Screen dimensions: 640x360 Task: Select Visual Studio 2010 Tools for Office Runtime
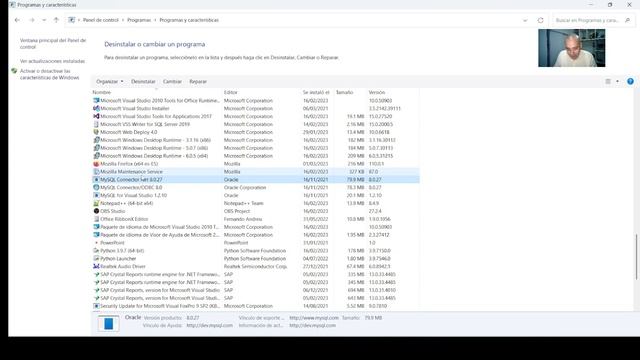pyautogui.click(x=256, y=101)
